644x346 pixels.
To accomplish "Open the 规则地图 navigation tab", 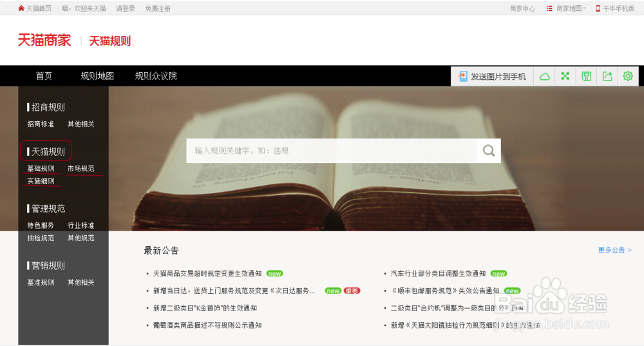I will point(97,76).
